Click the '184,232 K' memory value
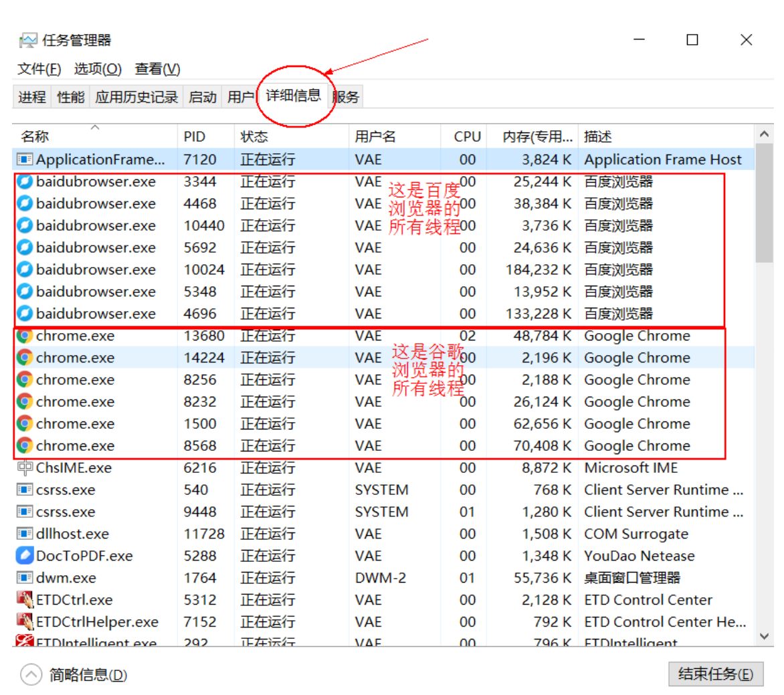784x695 pixels. click(538, 270)
